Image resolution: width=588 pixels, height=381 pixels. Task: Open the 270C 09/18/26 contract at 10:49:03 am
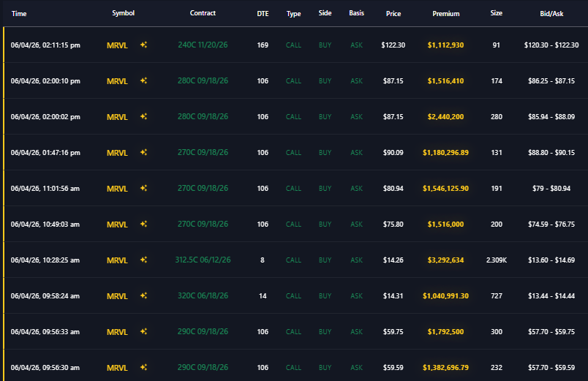(203, 224)
